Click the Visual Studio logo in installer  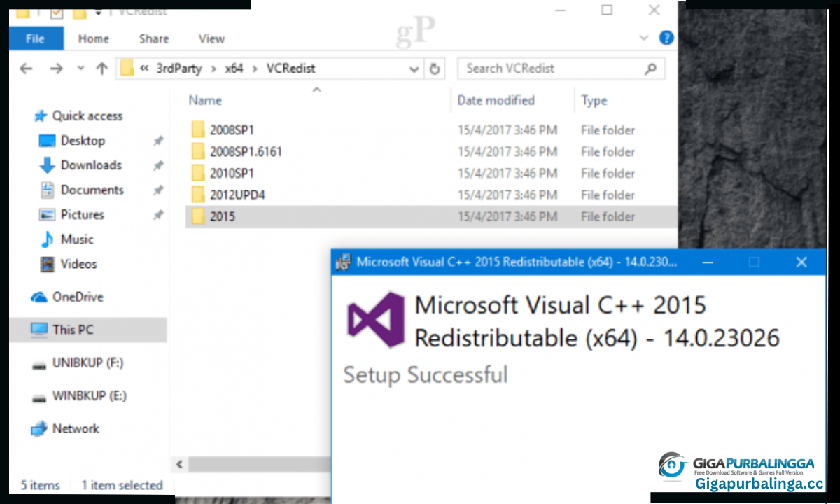click(376, 320)
